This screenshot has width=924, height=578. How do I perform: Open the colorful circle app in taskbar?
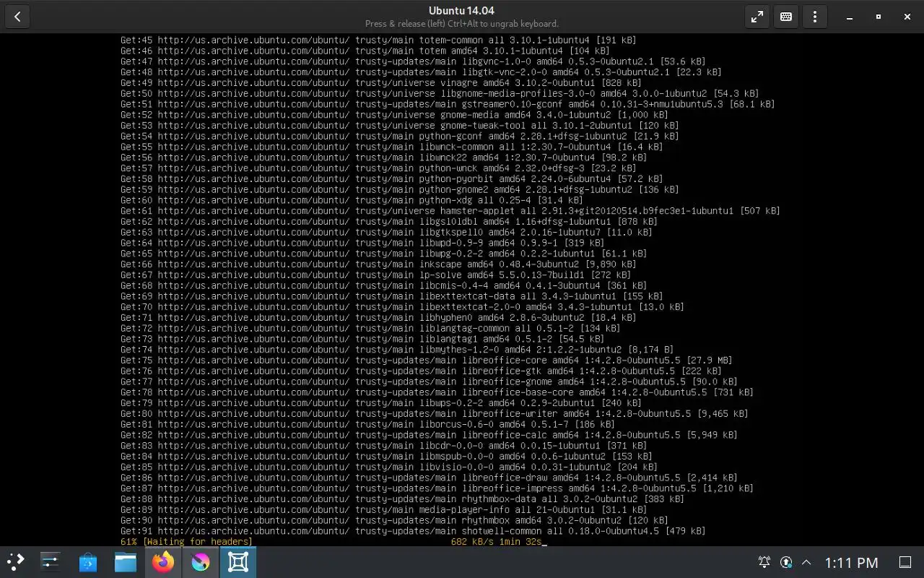click(201, 562)
